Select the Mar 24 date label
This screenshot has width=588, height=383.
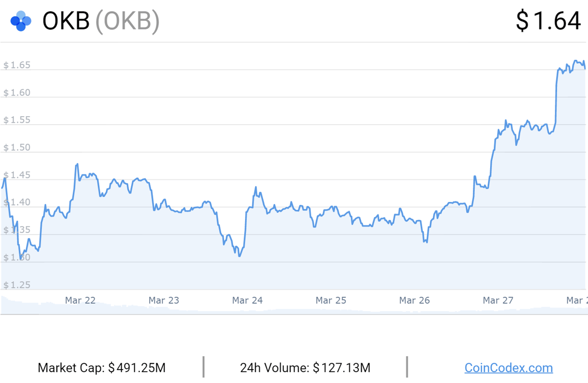click(x=248, y=300)
